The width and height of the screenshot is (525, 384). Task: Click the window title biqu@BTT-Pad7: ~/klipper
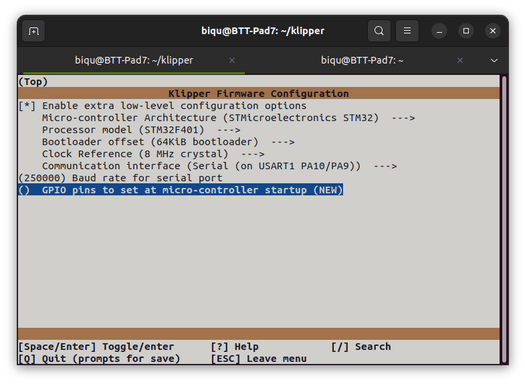[263, 31]
